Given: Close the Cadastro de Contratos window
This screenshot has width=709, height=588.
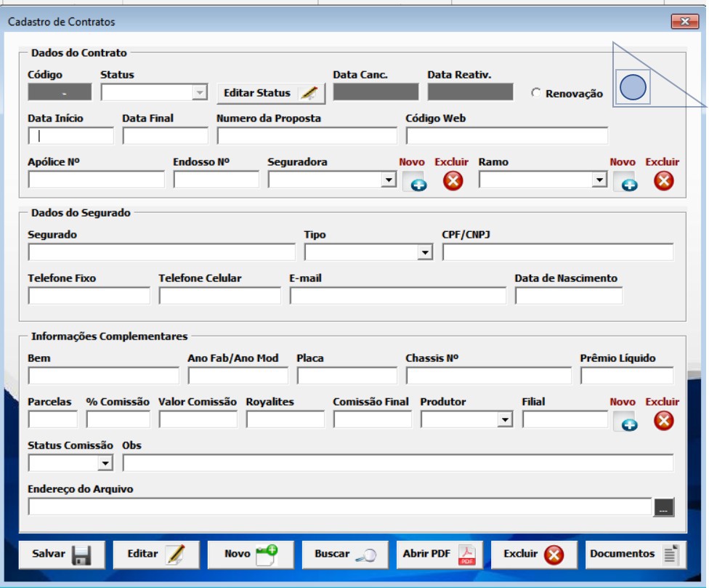Looking at the screenshot, I should [x=684, y=22].
